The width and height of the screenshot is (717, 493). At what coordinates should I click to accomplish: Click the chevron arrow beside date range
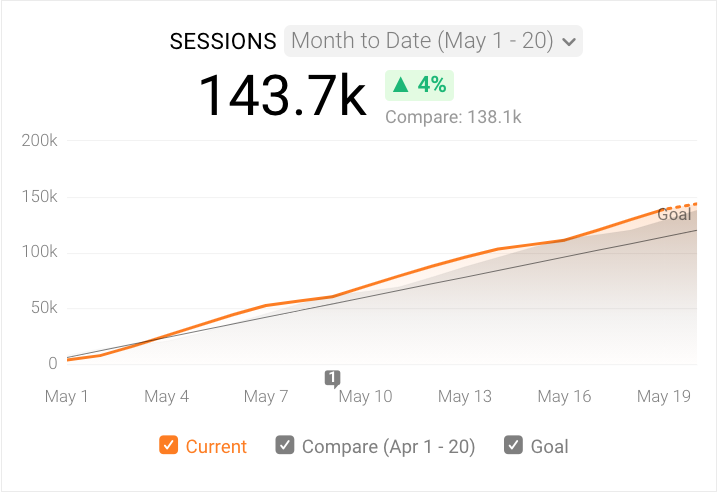[569, 42]
